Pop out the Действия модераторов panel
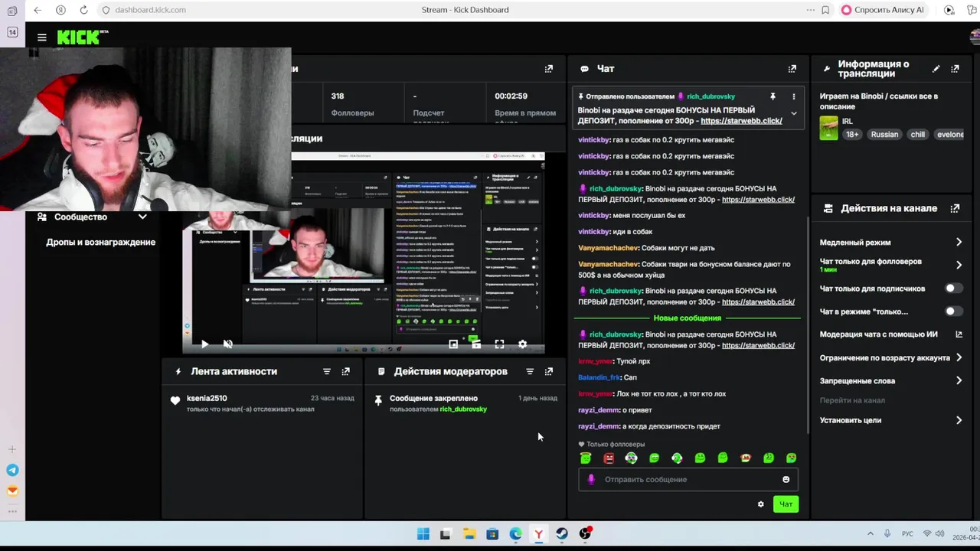The image size is (980, 551). [549, 371]
